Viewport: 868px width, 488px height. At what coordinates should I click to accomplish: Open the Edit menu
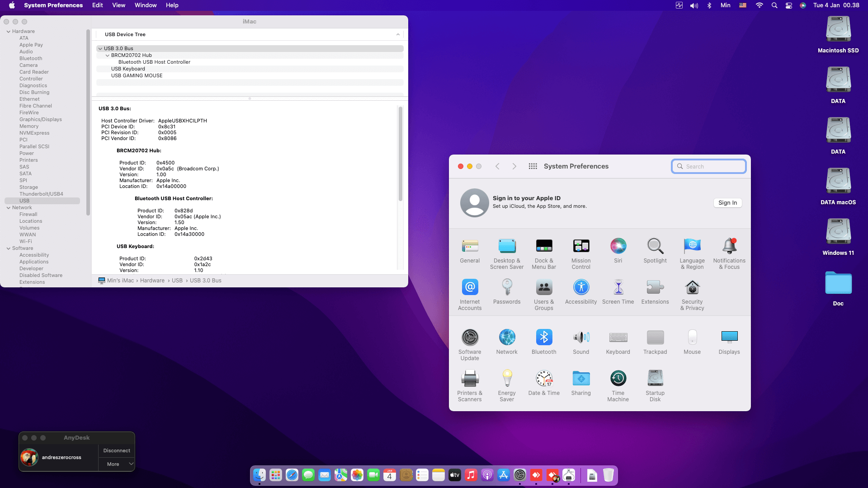pyautogui.click(x=97, y=5)
